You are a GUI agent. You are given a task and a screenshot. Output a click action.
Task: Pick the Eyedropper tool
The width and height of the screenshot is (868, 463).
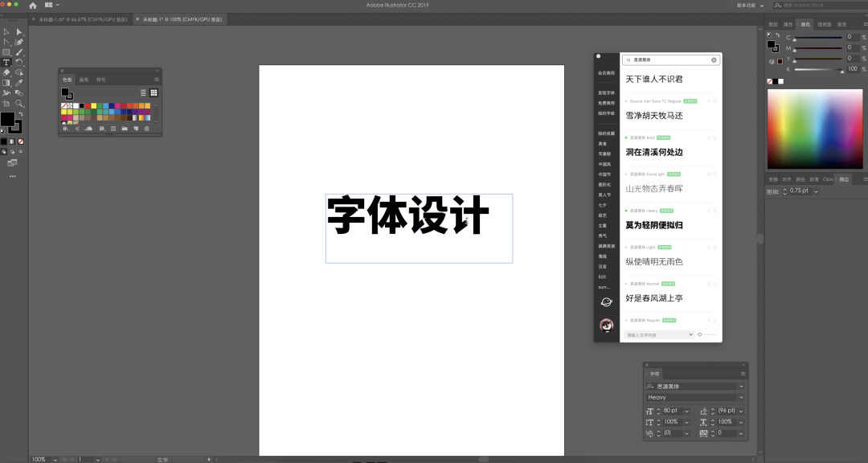[19, 82]
